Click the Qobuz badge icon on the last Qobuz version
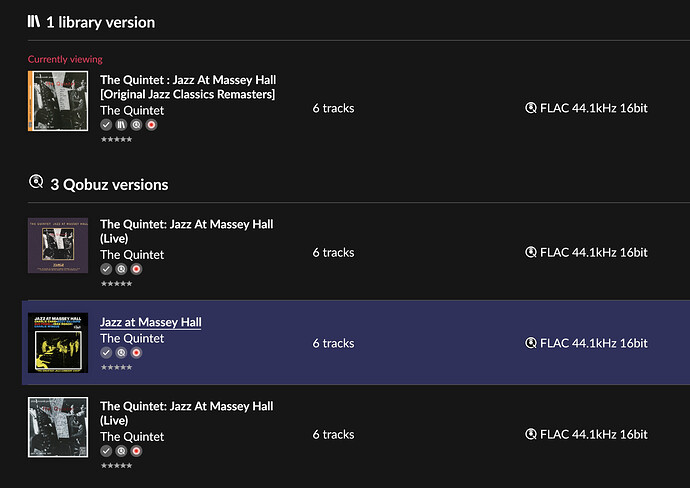This screenshot has height=488, width=690. point(121,451)
